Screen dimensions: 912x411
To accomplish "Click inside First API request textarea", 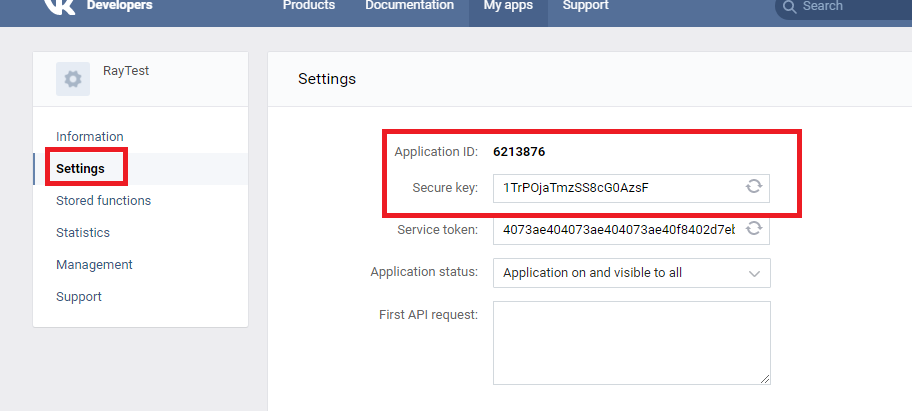I will pos(632,342).
